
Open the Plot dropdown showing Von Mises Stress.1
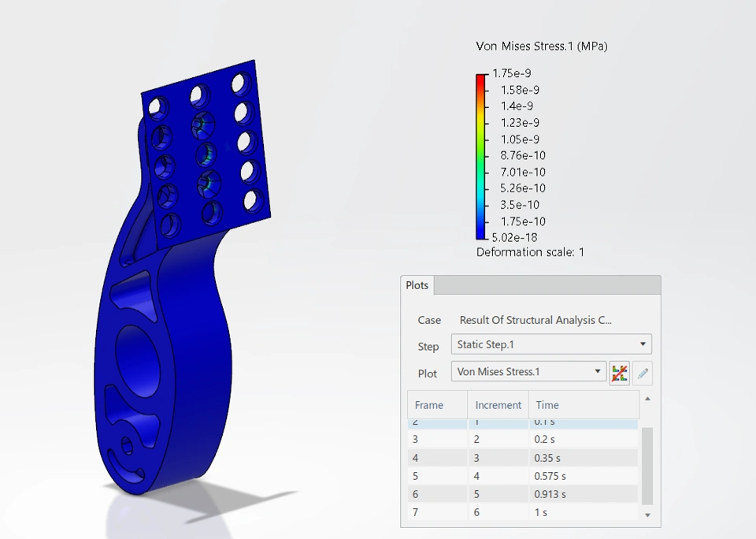click(528, 372)
